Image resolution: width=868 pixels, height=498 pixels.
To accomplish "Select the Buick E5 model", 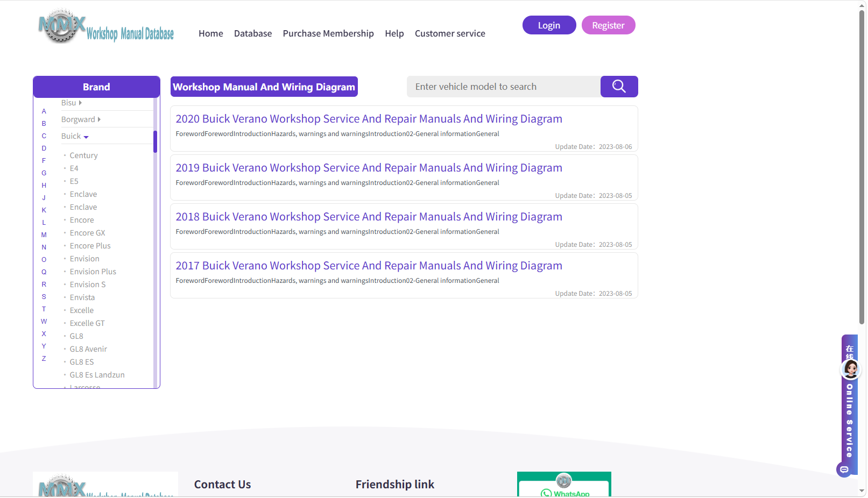I will coord(74,181).
